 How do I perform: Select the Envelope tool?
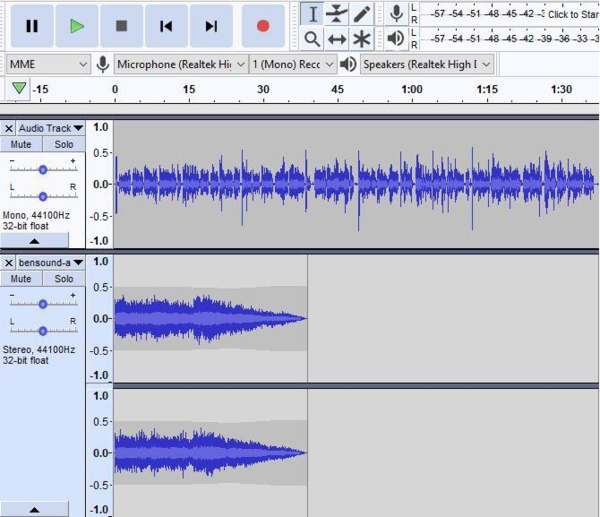click(337, 14)
